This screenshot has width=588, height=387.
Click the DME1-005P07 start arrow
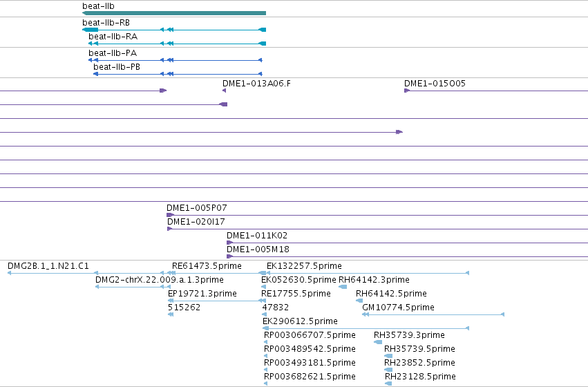coord(170,215)
